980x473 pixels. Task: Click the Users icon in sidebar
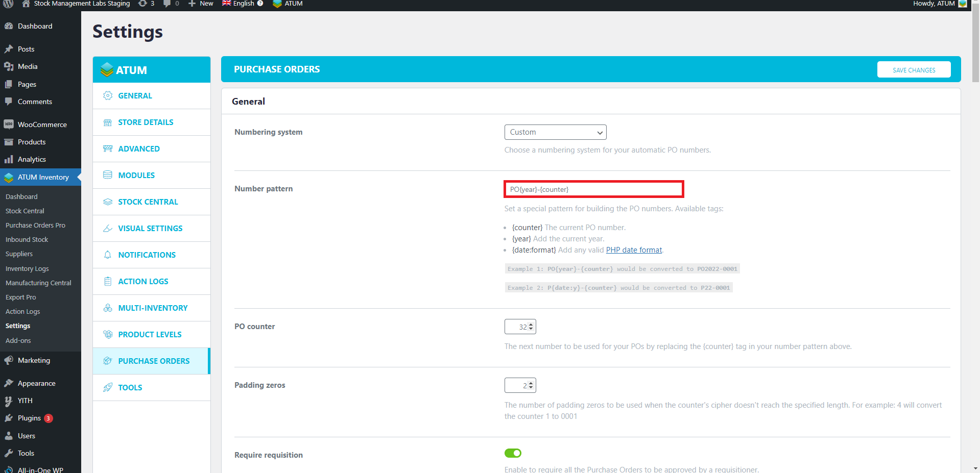coord(9,436)
